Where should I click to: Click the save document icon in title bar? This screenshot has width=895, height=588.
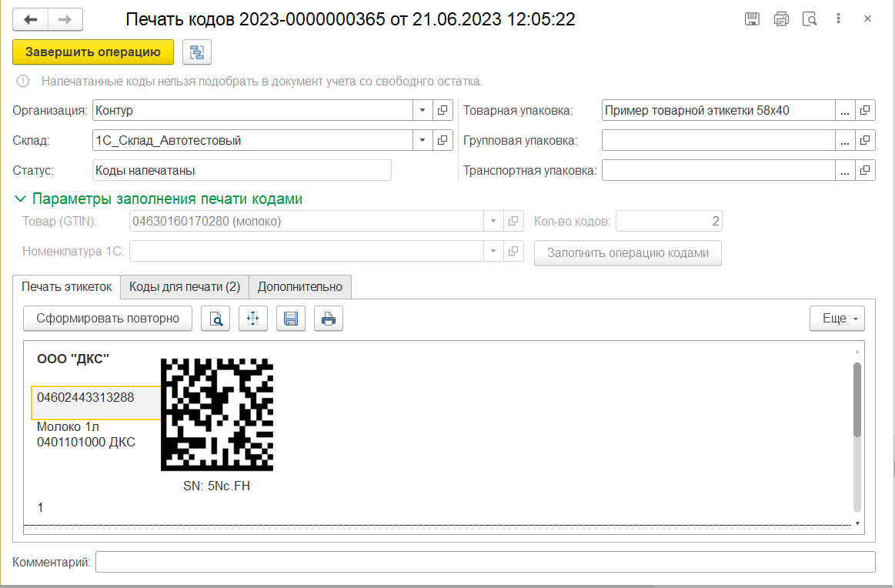(753, 19)
